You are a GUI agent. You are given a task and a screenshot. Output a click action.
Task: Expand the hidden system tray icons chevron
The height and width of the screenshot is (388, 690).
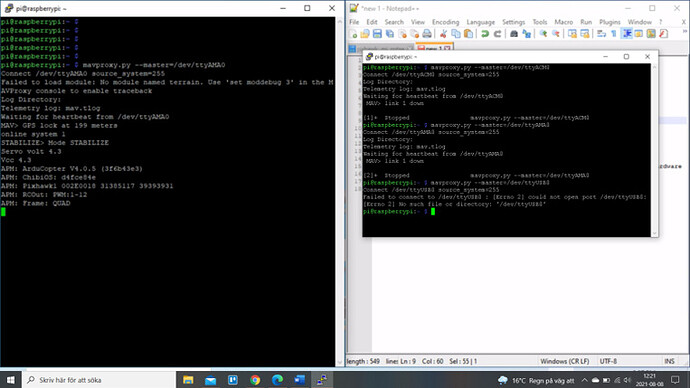584,380
